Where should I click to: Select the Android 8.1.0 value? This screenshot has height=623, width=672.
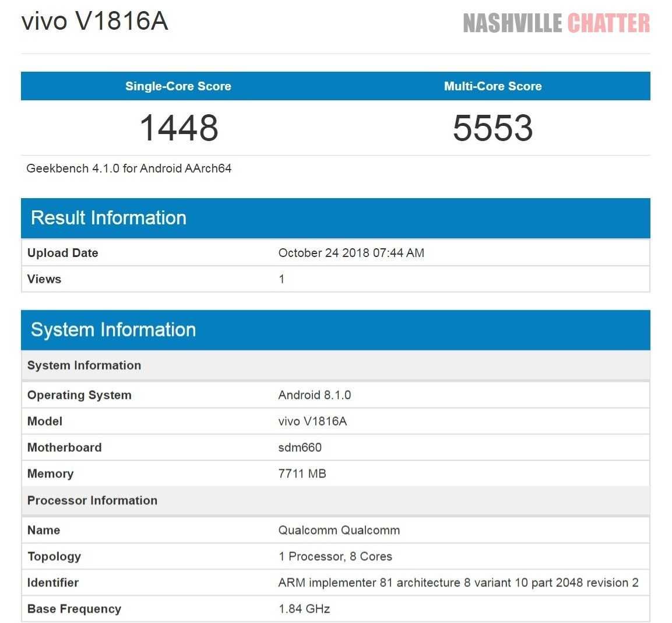coord(315,395)
